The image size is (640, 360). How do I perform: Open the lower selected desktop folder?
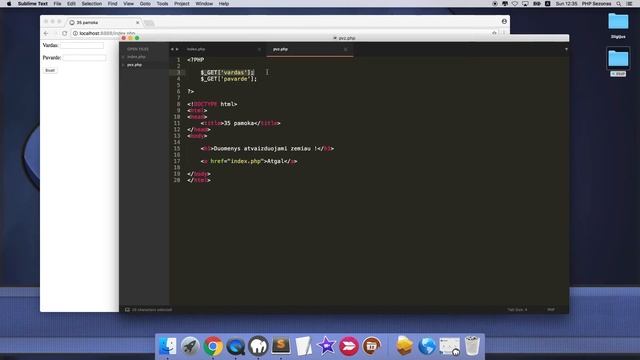618,58
